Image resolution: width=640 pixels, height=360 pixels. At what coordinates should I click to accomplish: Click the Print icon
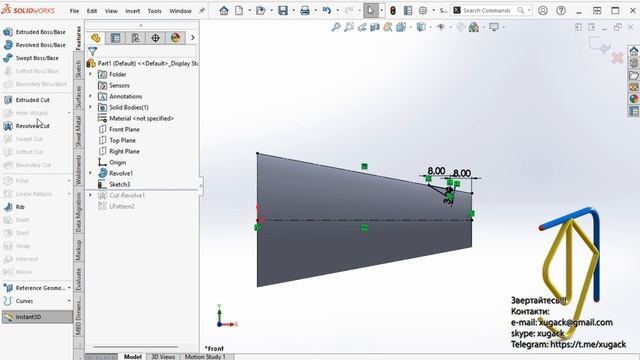tap(305, 11)
